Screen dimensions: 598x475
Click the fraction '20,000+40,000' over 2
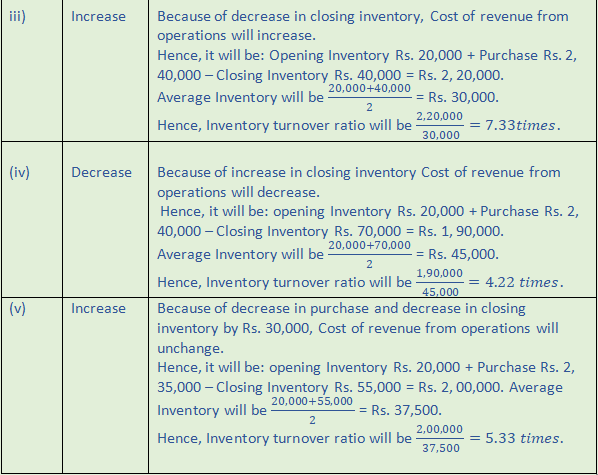pos(370,98)
